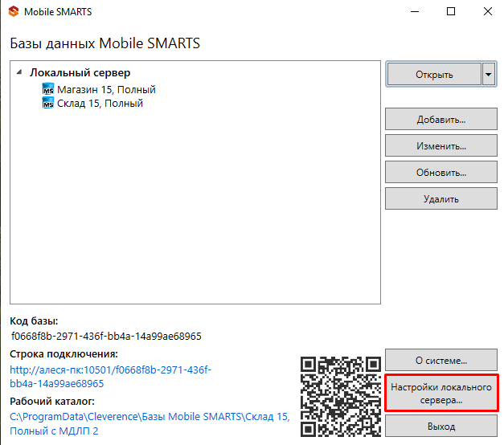Click the QR code image
Image resolution: width=504 pixels, height=445 pixels.
click(x=340, y=397)
